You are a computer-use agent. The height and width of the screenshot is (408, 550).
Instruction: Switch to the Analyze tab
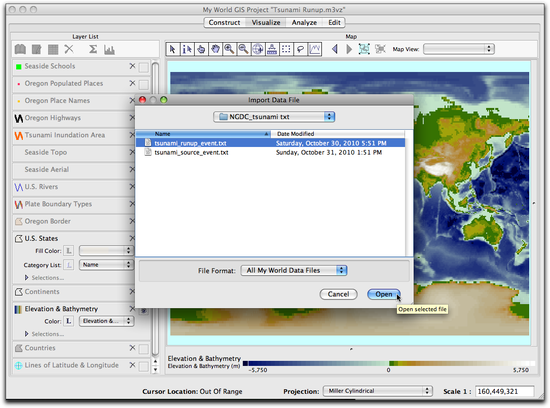tap(304, 22)
